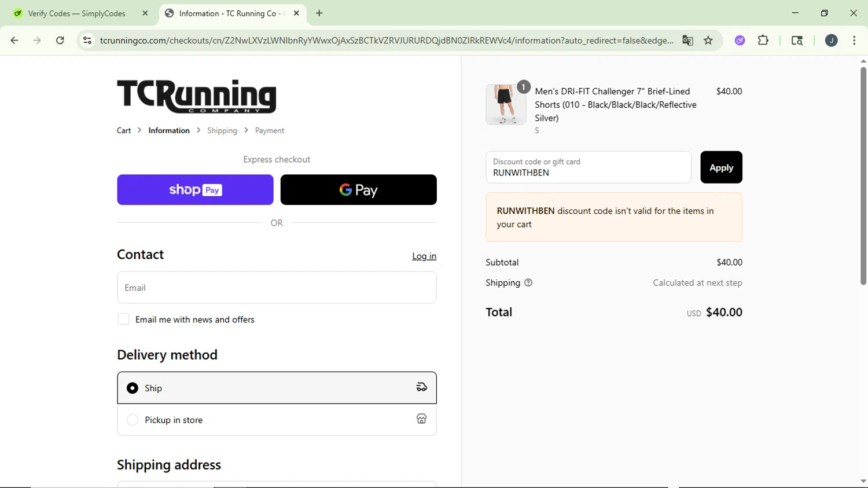
Task: Click the Payment breadcrumb step
Action: (x=270, y=131)
